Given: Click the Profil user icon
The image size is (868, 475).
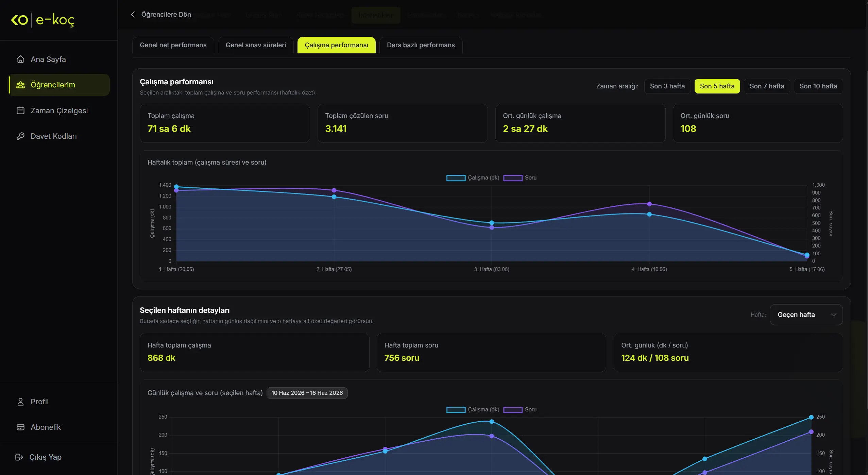Looking at the screenshot, I should coord(20,402).
